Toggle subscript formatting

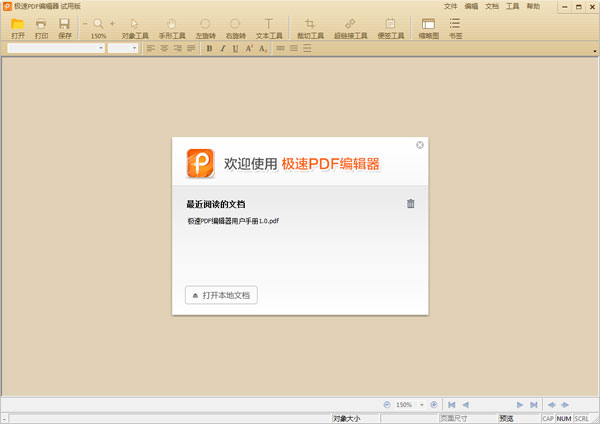tap(262, 49)
